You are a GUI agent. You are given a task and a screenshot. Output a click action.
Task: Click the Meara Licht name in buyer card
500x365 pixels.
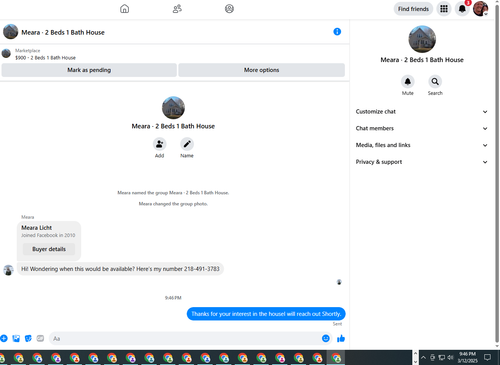37,228
